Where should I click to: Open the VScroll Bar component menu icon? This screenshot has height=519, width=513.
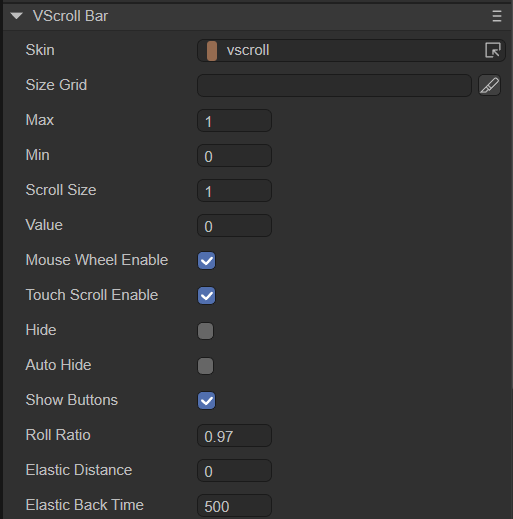point(497,16)
